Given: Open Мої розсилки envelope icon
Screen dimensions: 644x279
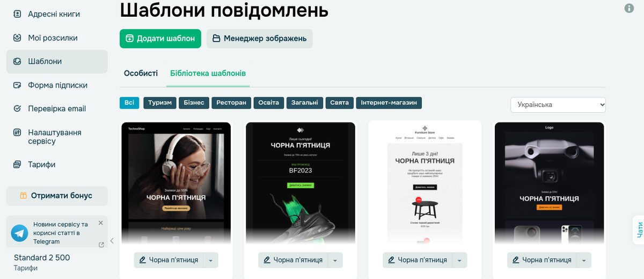Looking at the screenshot, I should [18, 38].
